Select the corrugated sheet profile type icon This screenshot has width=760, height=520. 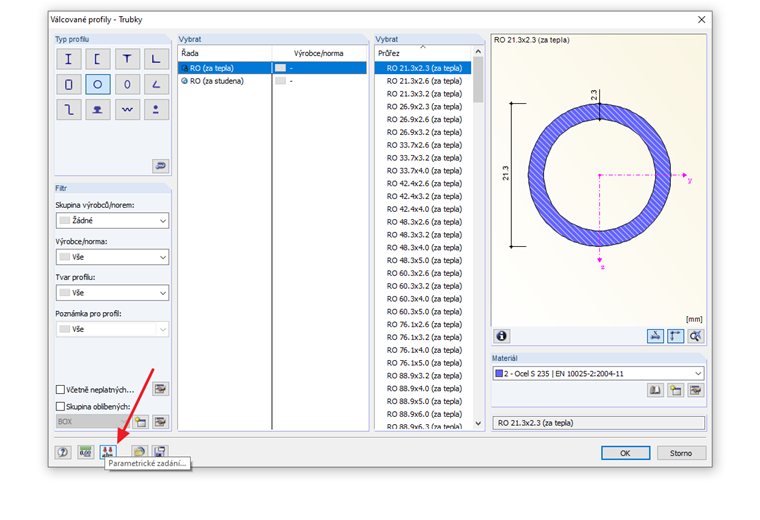(x=127, y=110)
